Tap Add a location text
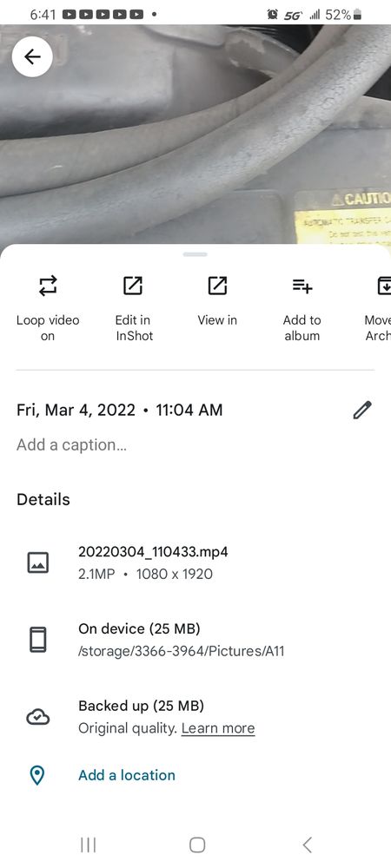391x868 pixels. click(x=127, y=775)
